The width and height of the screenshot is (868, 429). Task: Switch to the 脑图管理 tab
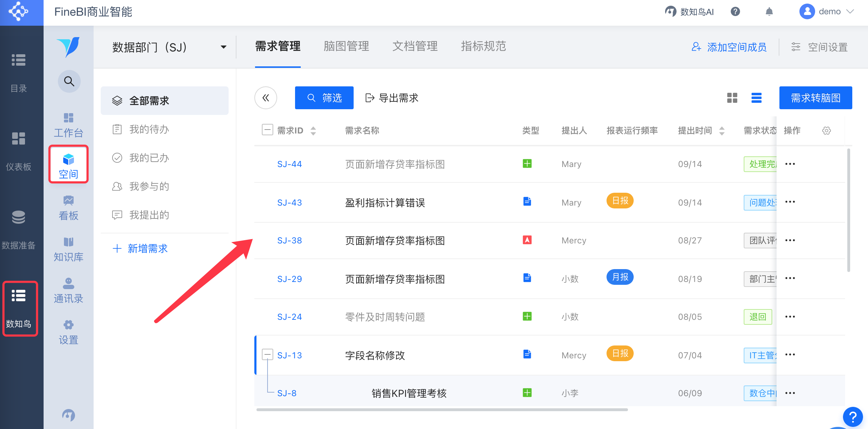pyautogui.click(x=346, y=46)
